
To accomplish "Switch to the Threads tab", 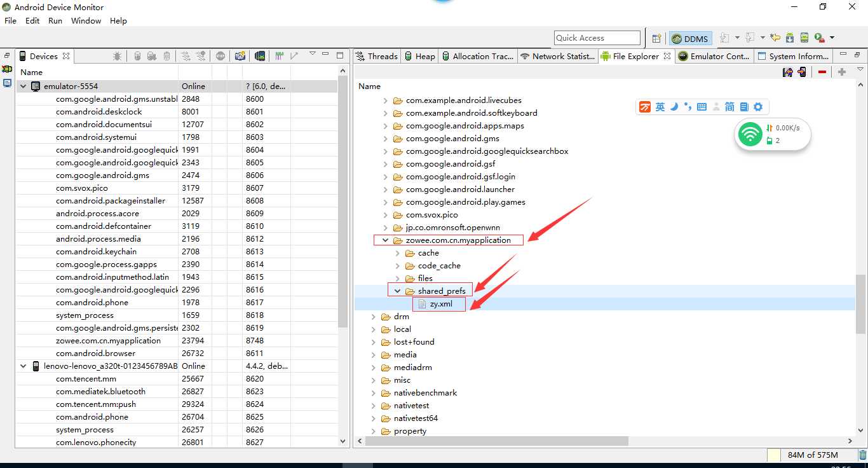I will click(377, 56).
